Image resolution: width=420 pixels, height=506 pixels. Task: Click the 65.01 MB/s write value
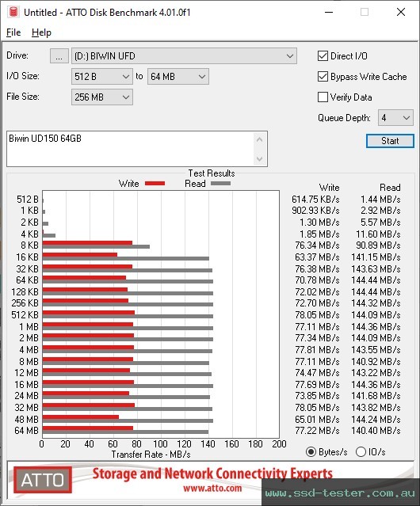click(317, 419)
